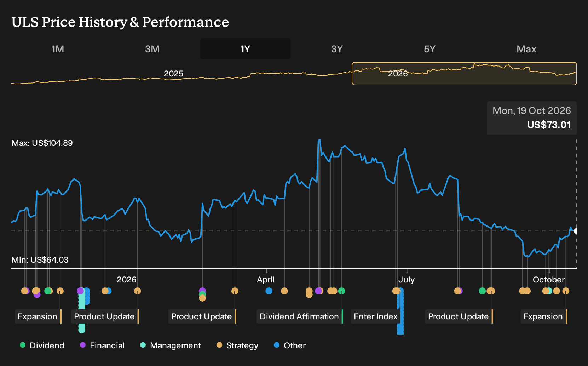
Task: Select the 1Y range tab
Action: [x=245, y=49]
